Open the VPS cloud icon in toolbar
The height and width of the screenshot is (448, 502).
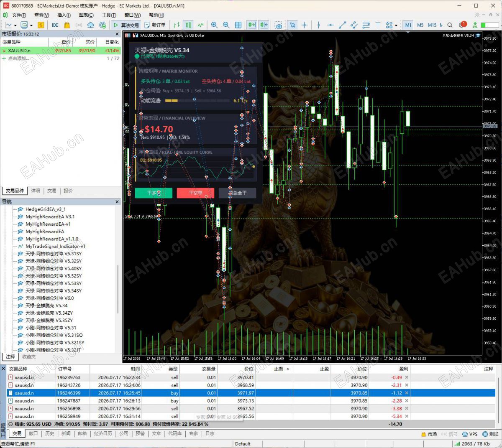90,25
